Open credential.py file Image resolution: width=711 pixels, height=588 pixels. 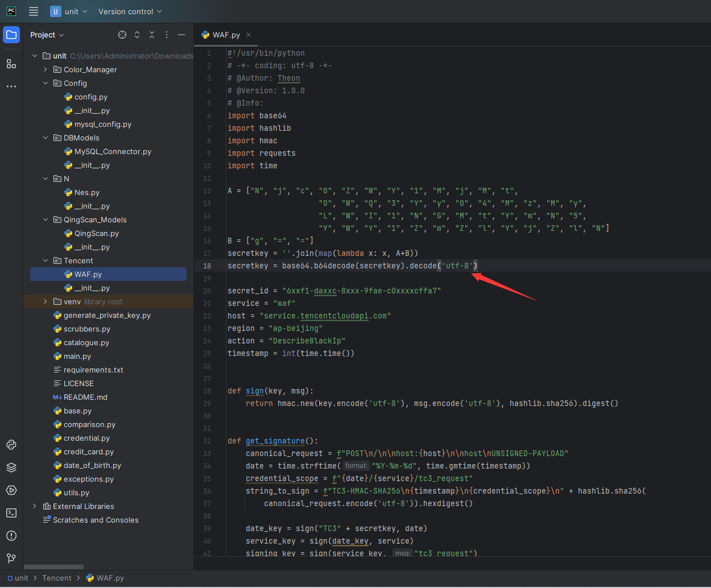81,438
